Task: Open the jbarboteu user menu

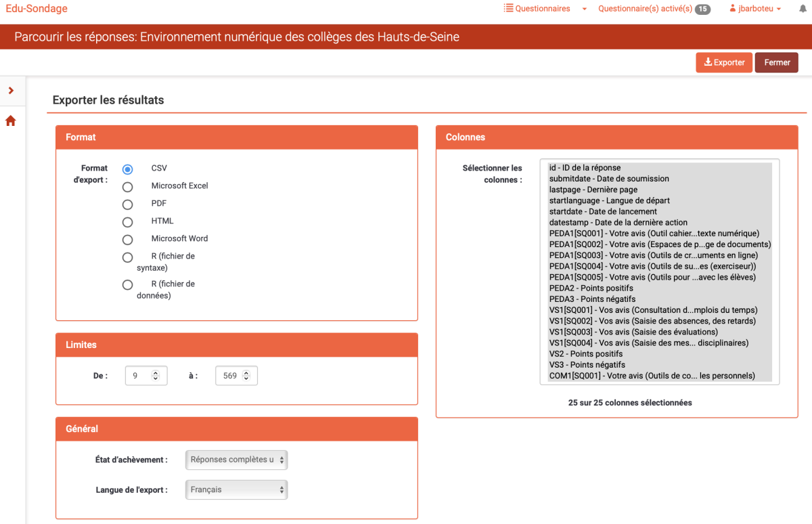Action: coord(756,9)
